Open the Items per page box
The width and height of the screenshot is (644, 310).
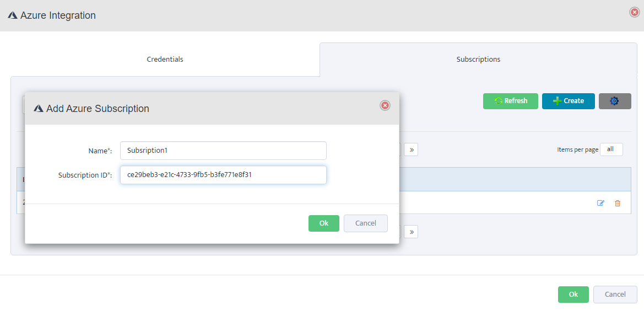(x=611, y=149)
